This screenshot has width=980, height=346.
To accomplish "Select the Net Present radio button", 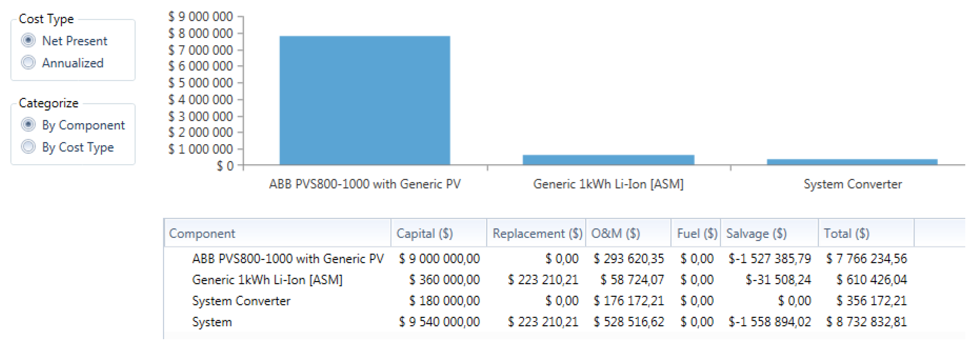I will pyautogui.click(x=29, y=40).
